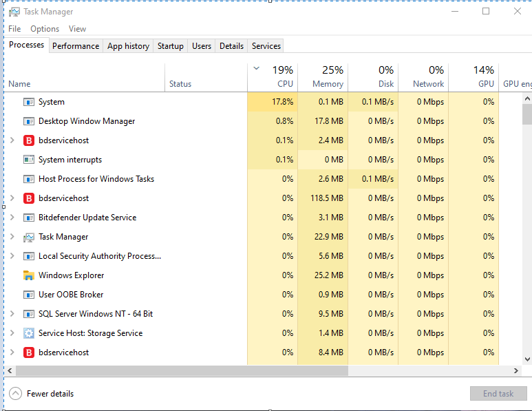Click the 25.2 MB Windows Explorer memory cell
The height and width of the screenshot is (411, 532).
tap(323, 275)
